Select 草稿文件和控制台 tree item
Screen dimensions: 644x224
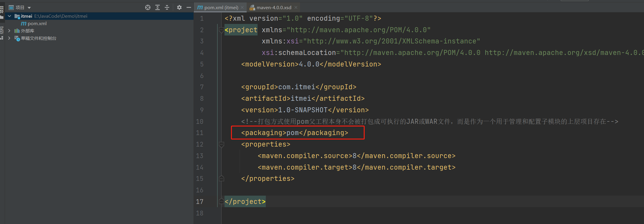(39, 38)
